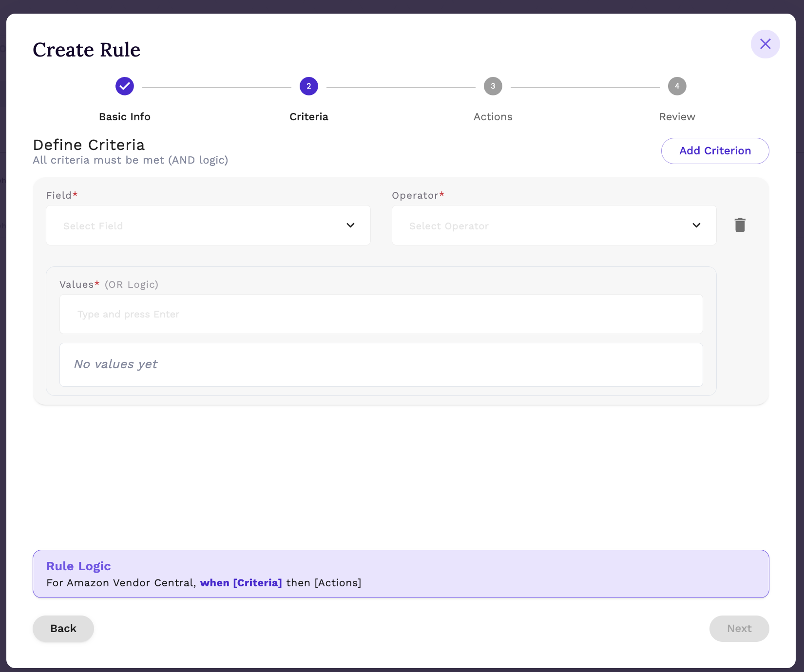Close the Create Rule dialog
Screen dimensions: 804x672
[765, 44]
